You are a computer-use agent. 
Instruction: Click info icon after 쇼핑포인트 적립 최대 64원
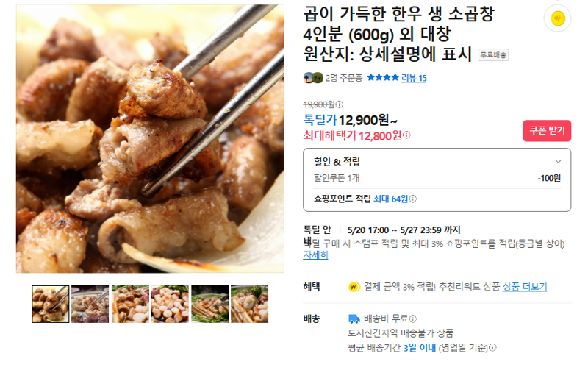(x=413, y=199)
